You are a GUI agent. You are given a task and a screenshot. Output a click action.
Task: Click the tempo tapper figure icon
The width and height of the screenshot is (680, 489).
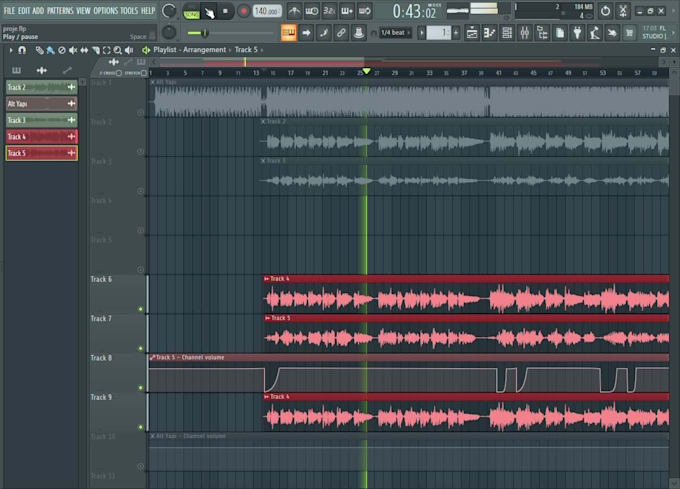[x=595, y=33]
